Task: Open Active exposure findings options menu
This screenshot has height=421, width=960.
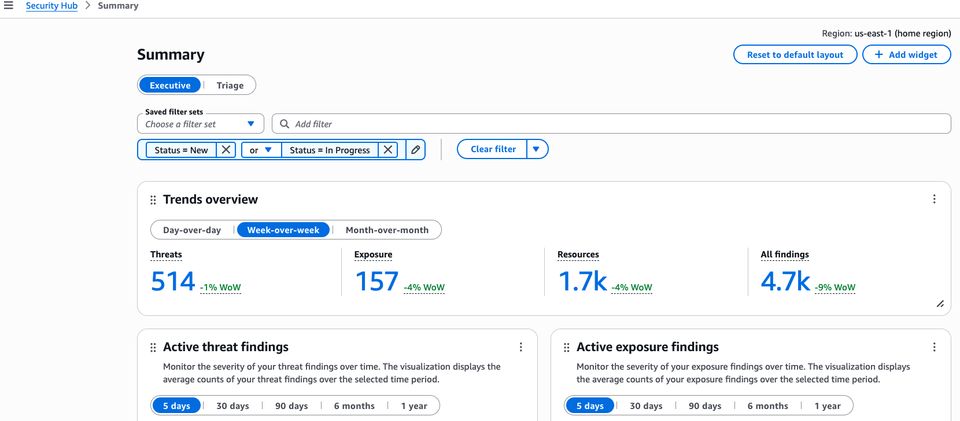Action: [934, 347]
